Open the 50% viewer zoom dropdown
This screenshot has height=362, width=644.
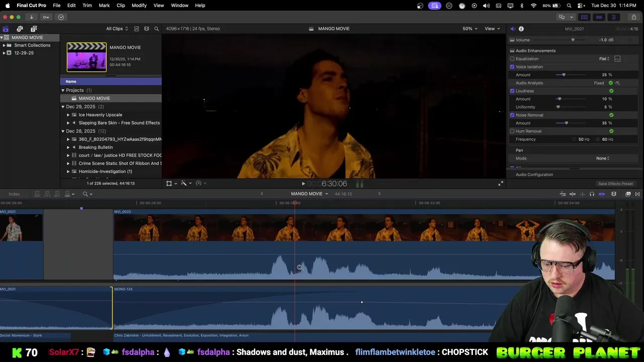point(470,29)
